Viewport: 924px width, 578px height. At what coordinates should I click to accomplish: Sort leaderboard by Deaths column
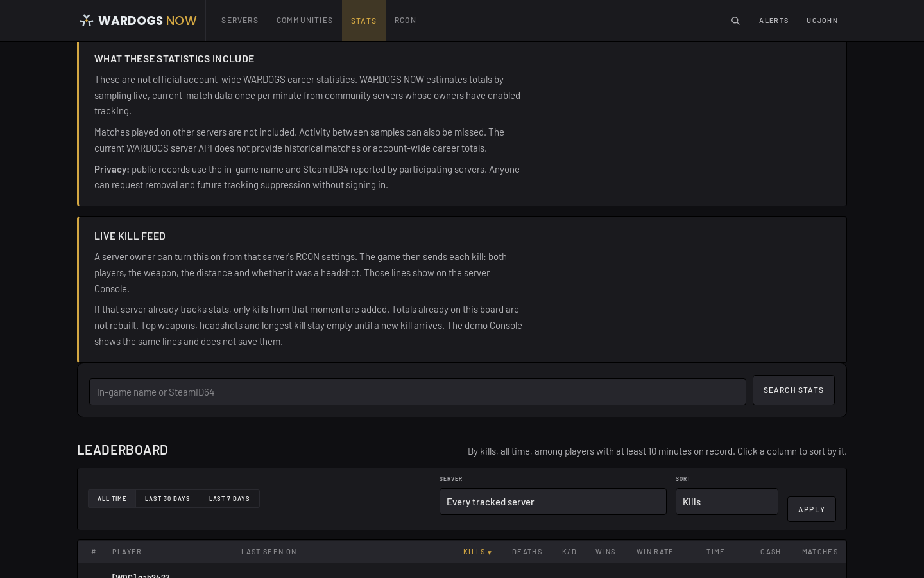[x=527, y=552]
